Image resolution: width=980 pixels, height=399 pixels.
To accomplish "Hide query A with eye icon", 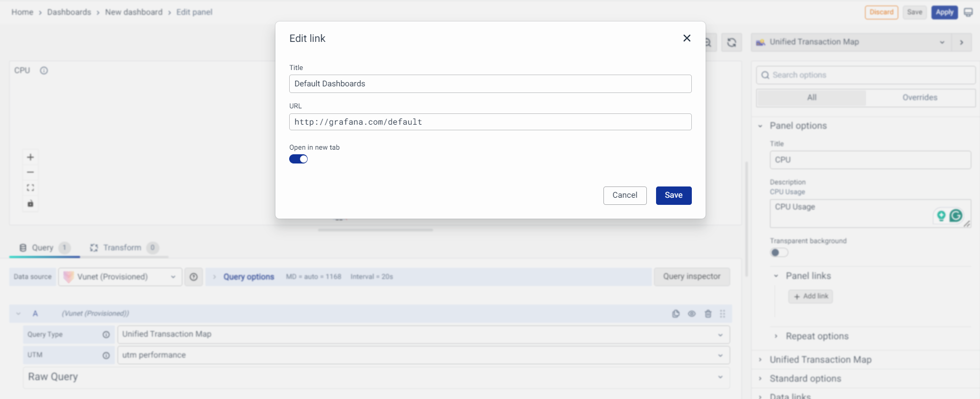I will [x=691, y=314].
